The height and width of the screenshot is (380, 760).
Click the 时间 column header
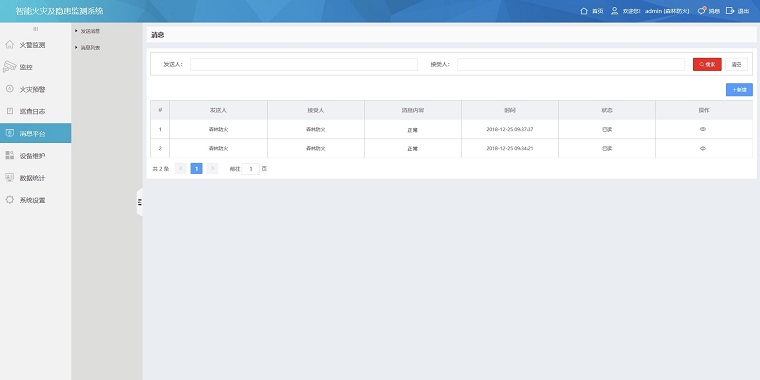point(510,111)
